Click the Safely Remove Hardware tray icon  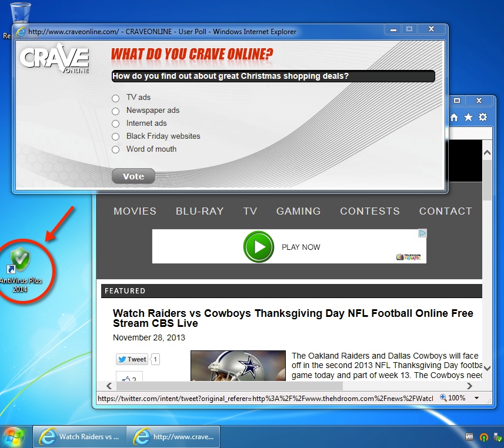498,437
